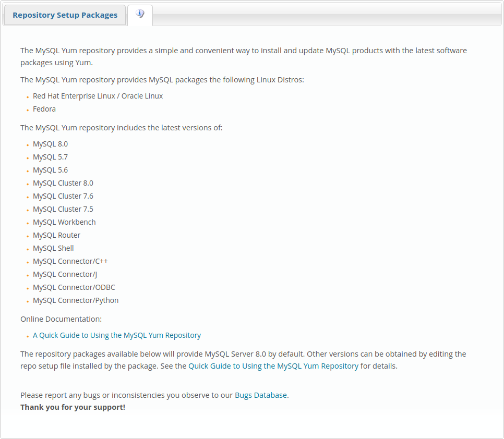Click the 'MySQL 5.7' list entry
Screen dimensions: 504x439
(x=50, y=157)
